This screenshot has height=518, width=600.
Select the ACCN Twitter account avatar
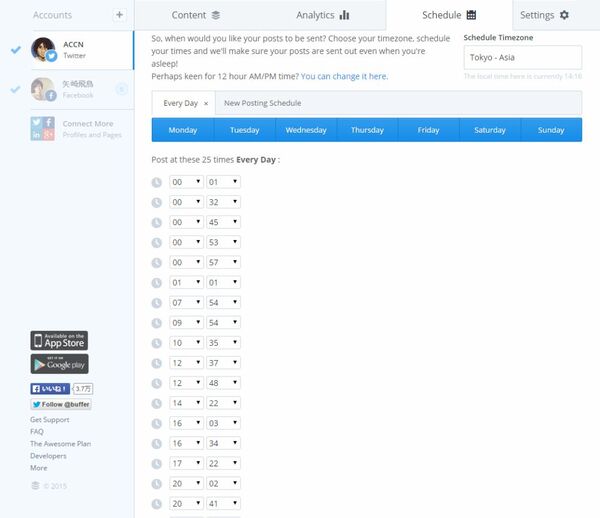pos(44,49)
